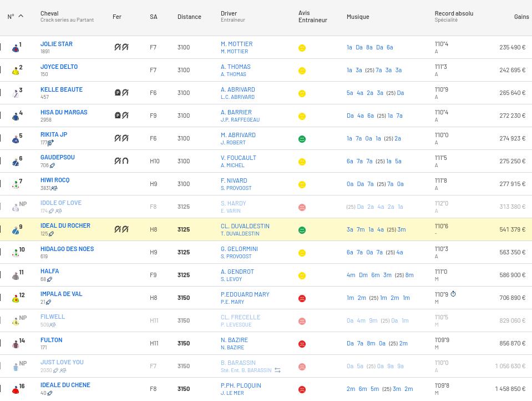Click jockey silks icon for horse 1
Image resolution: width=532 pixels, height=401 pixels.
coord(16,48)
